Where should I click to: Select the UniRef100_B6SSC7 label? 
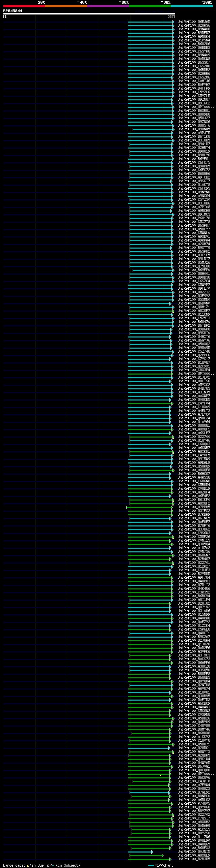click(x=194, y=62)
